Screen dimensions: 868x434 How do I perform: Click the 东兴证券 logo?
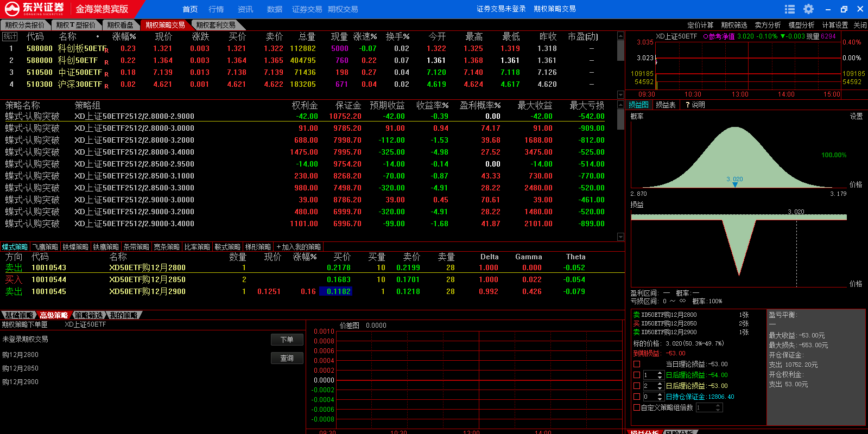35,9
